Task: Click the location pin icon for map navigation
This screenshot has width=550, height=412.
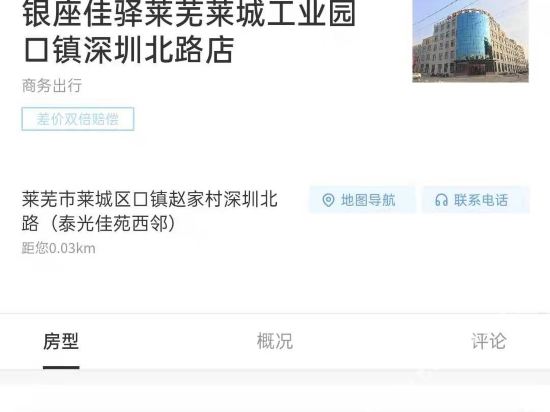Action: click(328, 200)
